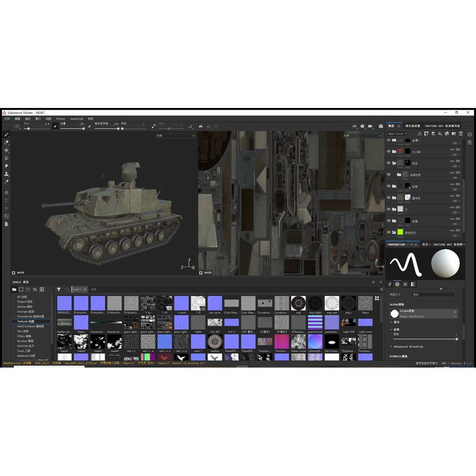The height and width of the screenshot is (476, 476).
Task: Hide the 基础色 layer
Action: point(389,197)
